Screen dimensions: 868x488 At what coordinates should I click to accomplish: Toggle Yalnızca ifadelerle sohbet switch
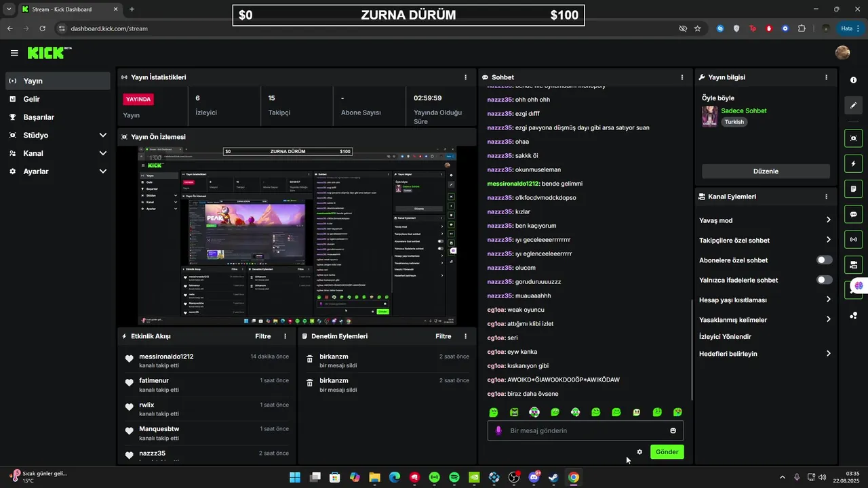[825, 280]
